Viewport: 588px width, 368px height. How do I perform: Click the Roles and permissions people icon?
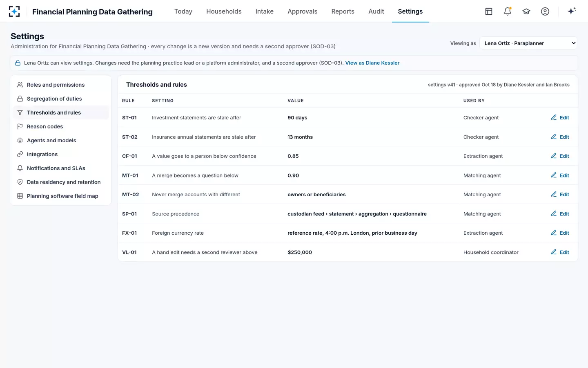point(20,85)
